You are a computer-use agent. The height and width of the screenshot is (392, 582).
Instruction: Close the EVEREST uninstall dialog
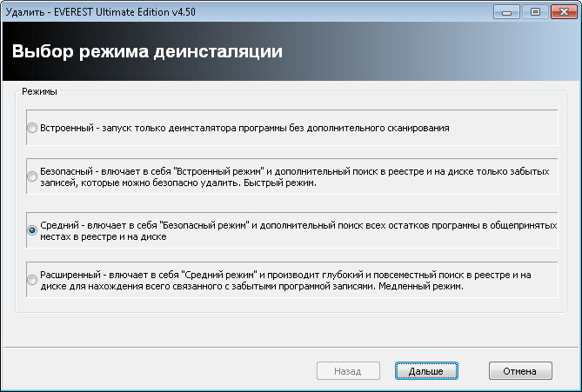click(x=564, y=12)
